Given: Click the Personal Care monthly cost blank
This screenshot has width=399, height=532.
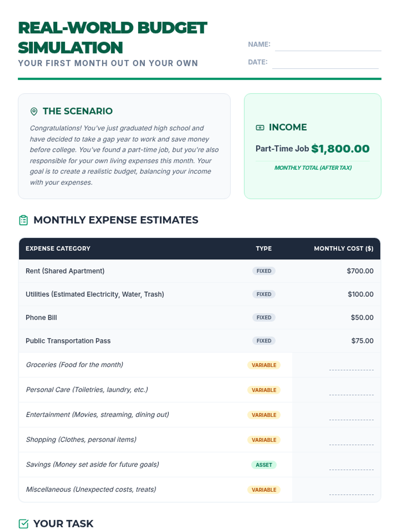Looking at the screenshot, I should (x=351, y=391).
